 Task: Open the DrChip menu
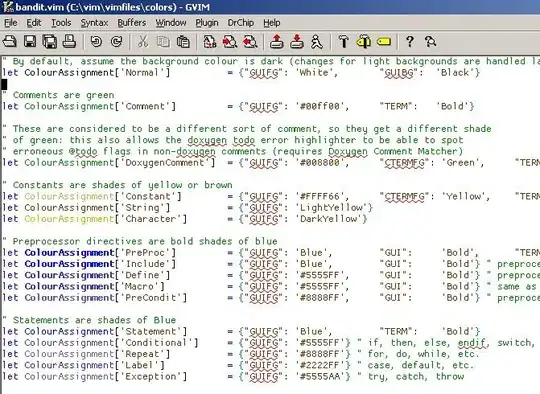click(x=241, y=23)
